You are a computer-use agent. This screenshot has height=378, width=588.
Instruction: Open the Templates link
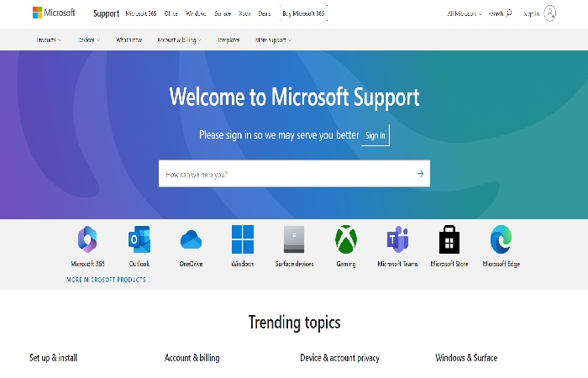pyautogui.click(x=228, y=39)
